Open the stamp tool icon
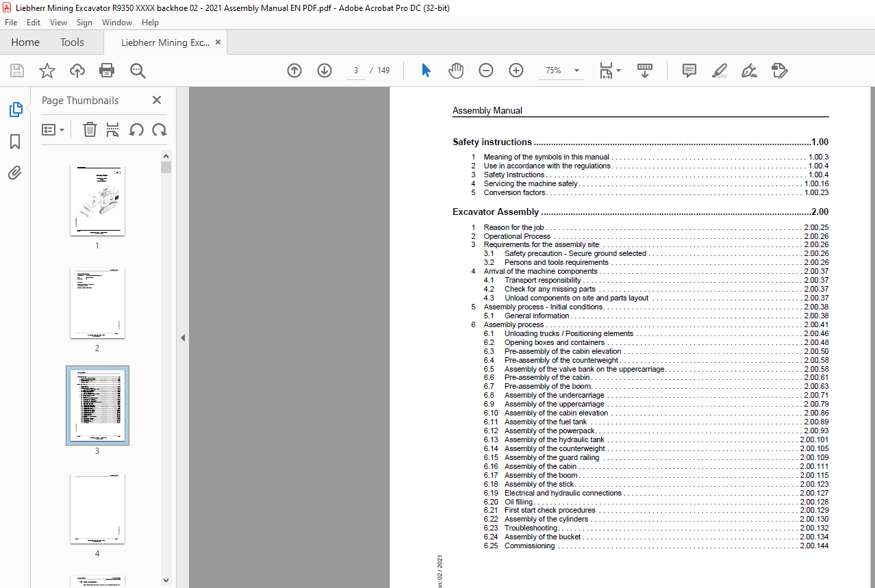 pos(779,71)
